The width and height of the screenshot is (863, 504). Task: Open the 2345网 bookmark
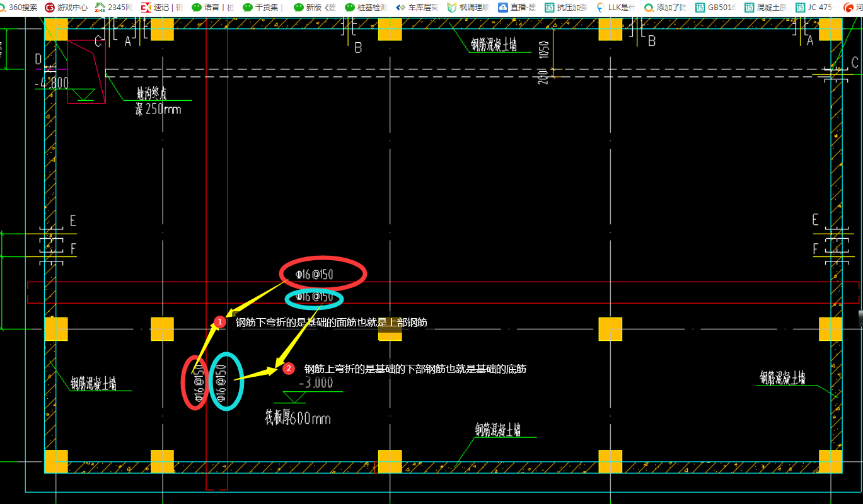(114, 8)
